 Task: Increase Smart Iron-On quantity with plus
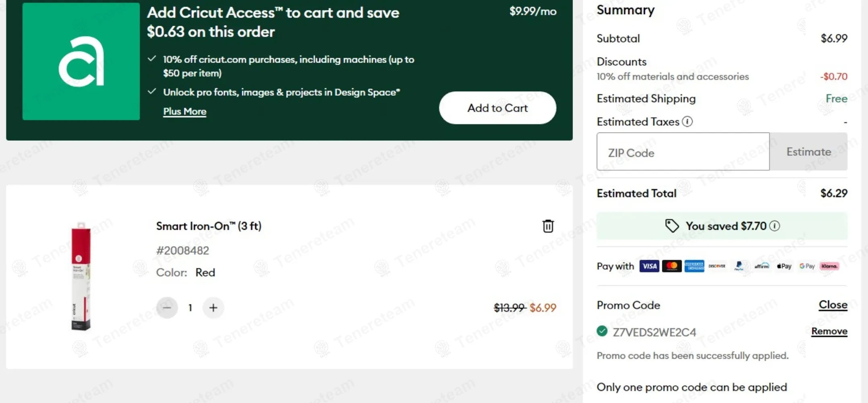pyautogui.click(x=213, y=308)
